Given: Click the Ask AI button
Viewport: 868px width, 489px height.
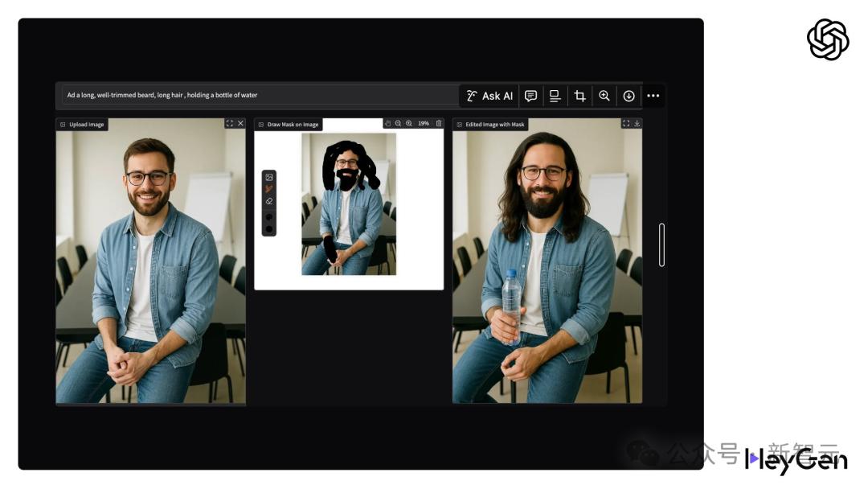Looking at the screenshot, I should pos(490,96).
